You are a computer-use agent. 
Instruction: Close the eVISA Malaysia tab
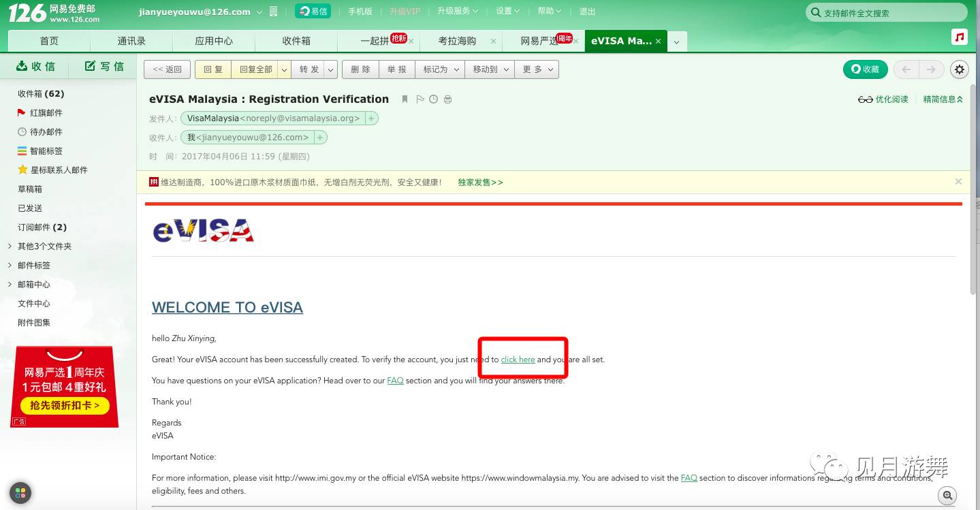point(658,42)
